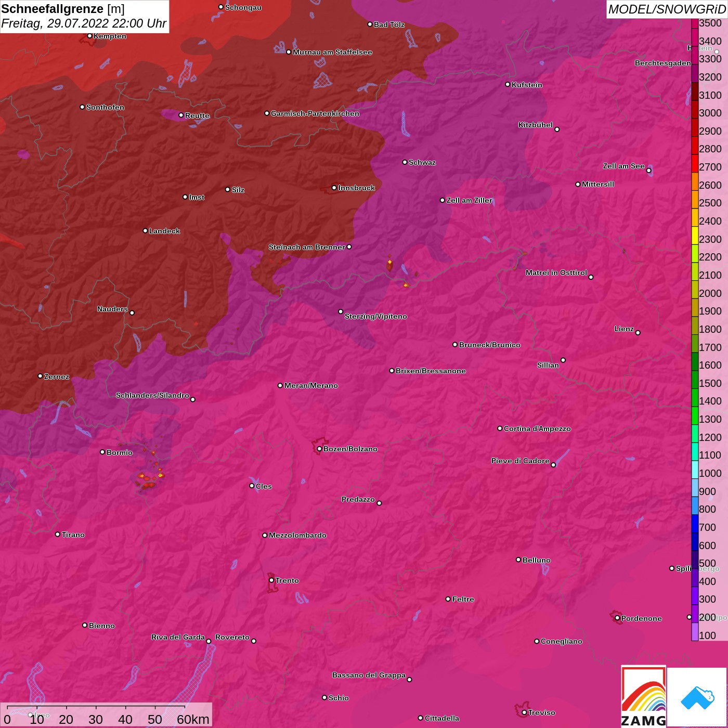Viewport: 728px width, 728px height.
Task: Pick the bright green legend swatch above 1300
Action: point(695,415)
